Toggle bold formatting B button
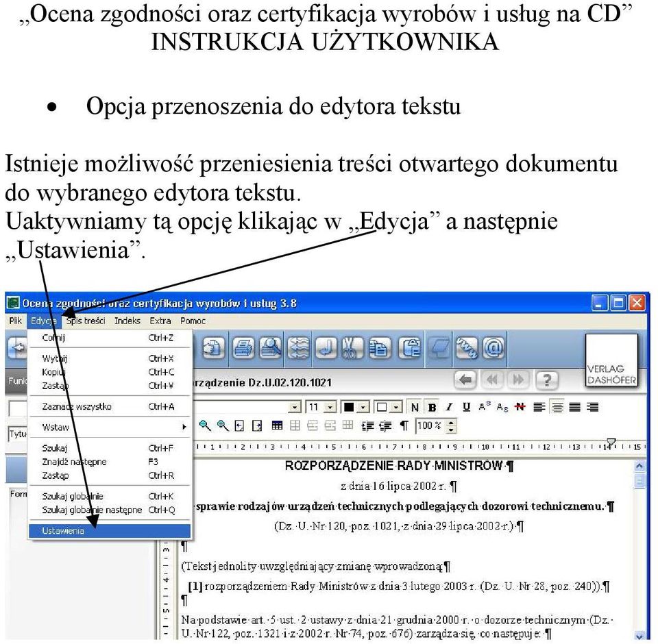Screen dimensions: 658x644 coord(432,407)
